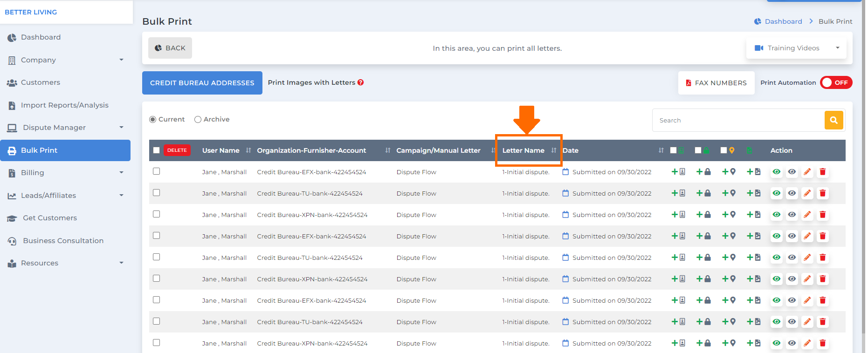Expand the Billing sidebar menu
The width and height of the screenshot is (868, 353).
tap(65, 173)
